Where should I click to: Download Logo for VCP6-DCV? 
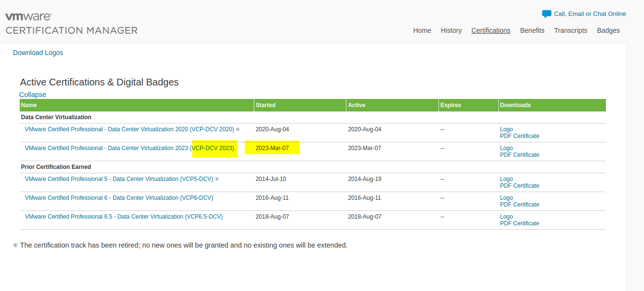coord(507,198)
